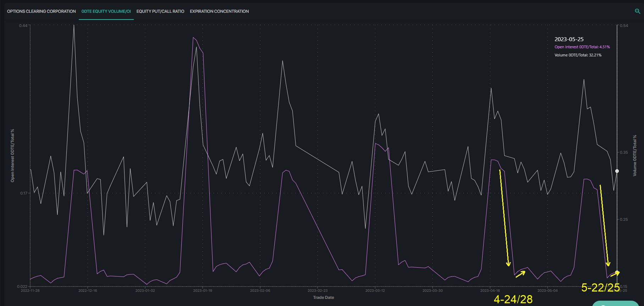644x306 pixels.
Task: Click the tooltip date 2023-05-25
Action: [x=569, y=39]
